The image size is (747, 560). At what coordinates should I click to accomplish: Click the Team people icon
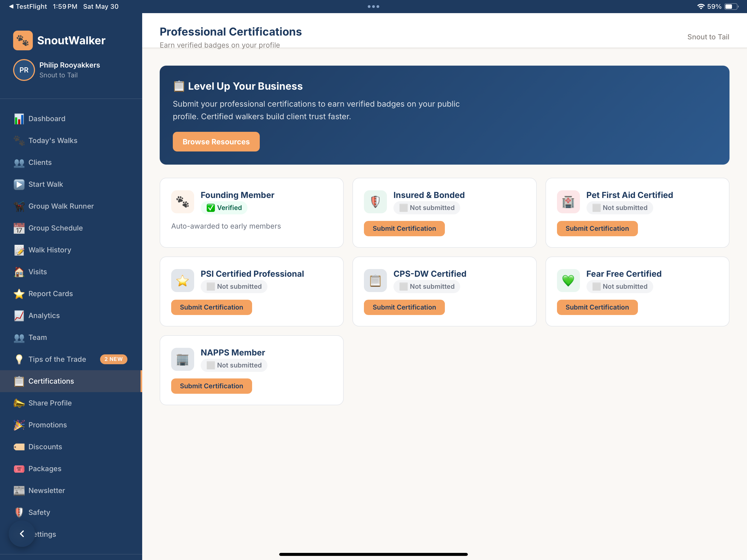tap(19, 338)
